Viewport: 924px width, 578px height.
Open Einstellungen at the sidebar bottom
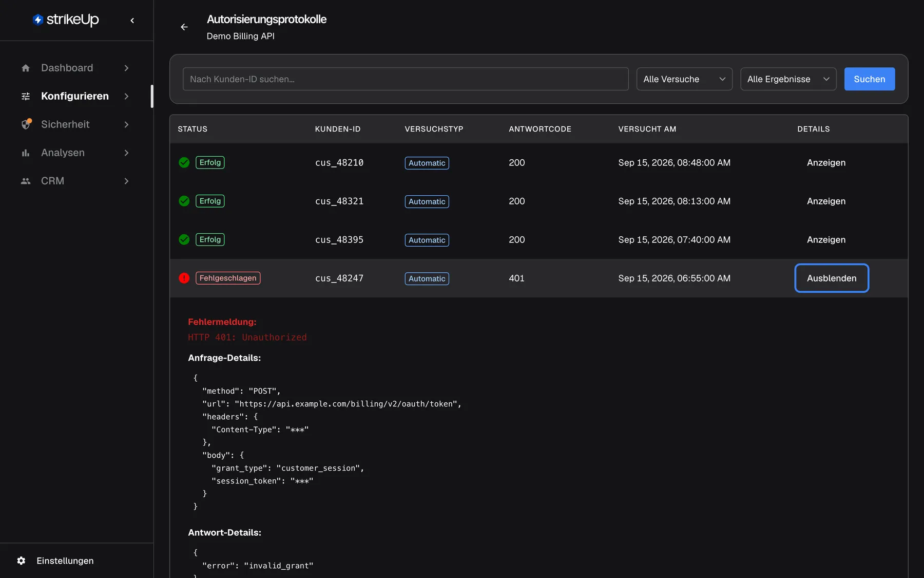click(x=55, y=561)
